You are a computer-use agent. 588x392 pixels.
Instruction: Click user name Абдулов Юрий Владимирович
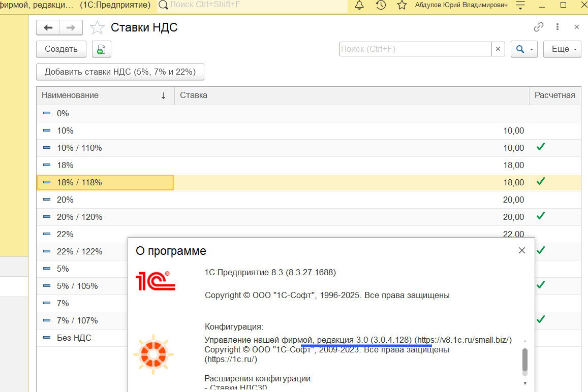pyautogui.click(x=461, y=5)
